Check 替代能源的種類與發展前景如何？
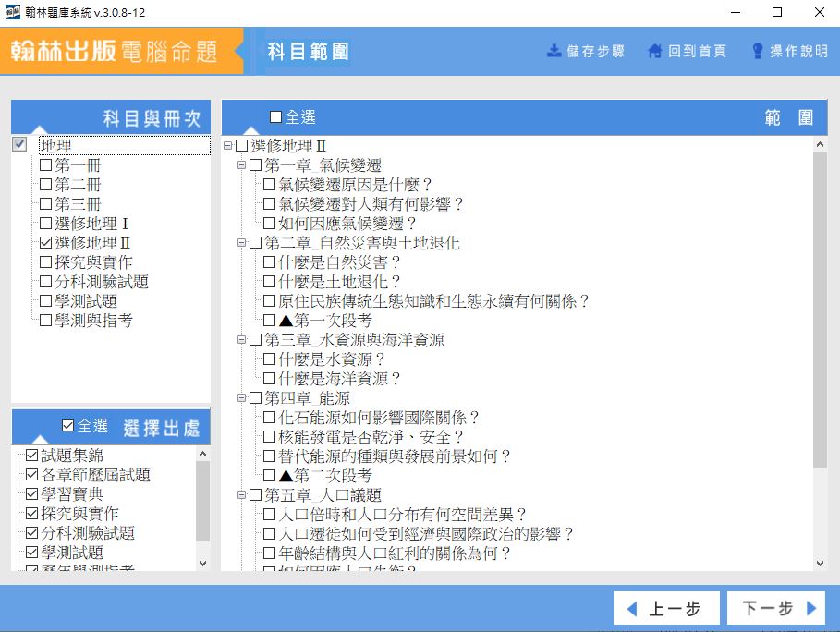 [x=270, y=456]
